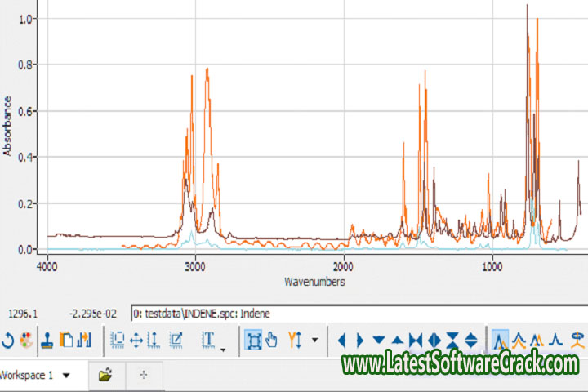
Task: Expand the text tool dropdown arrow
Action: (x=222, y=350)
